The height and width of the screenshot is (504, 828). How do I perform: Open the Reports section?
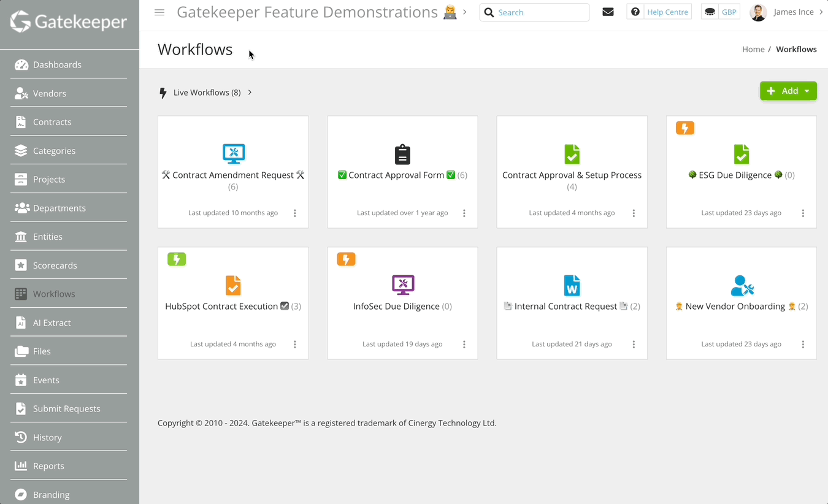[x=49, y=465]
